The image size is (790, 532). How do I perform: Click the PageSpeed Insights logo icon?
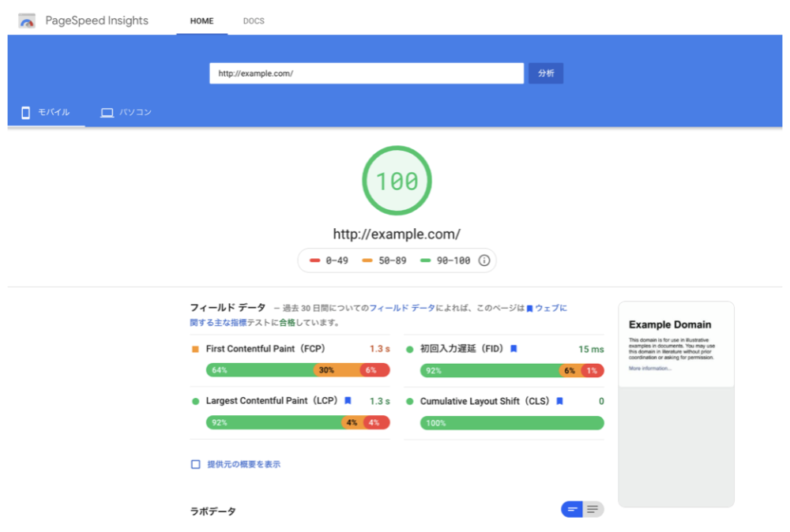pyautogui.click(x=27, y=21)
